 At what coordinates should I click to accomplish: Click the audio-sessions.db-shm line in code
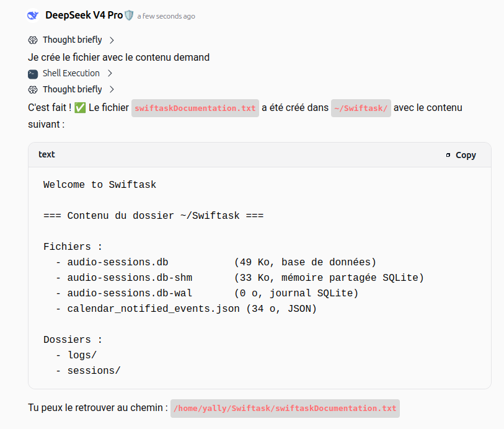[x=240, y=278]
